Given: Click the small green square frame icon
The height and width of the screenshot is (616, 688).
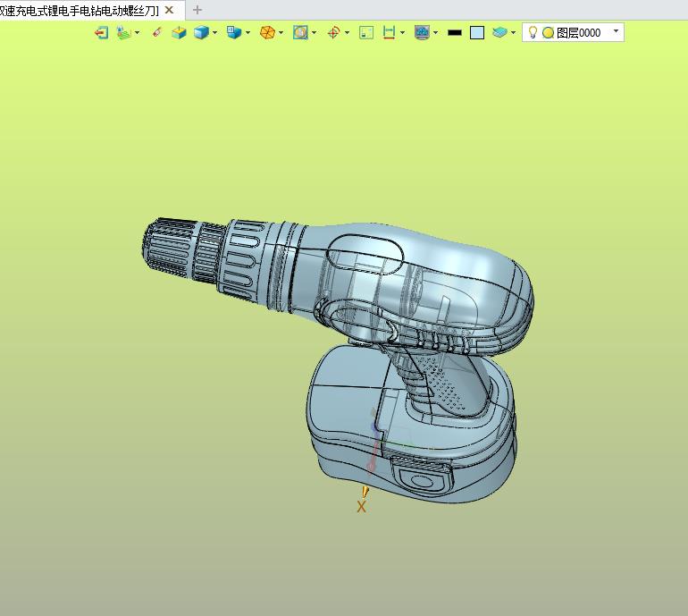Looking at the screenshot, I should click(366, 32).
